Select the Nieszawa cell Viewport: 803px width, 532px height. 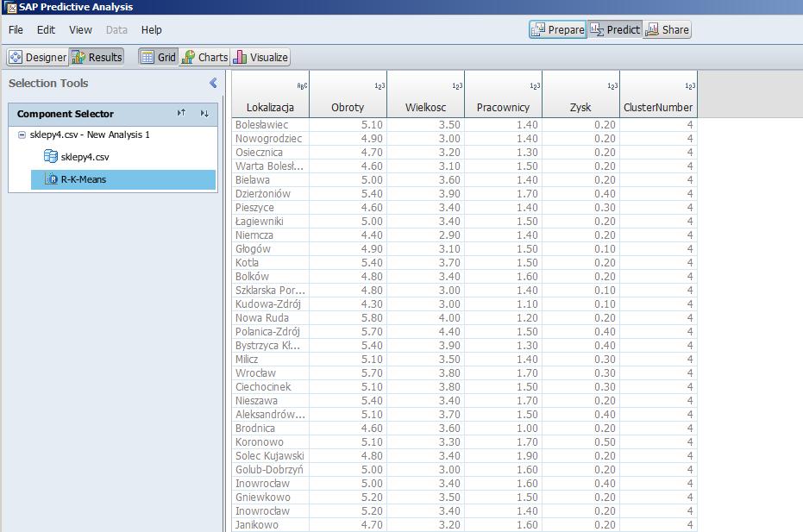pos(271,401)
